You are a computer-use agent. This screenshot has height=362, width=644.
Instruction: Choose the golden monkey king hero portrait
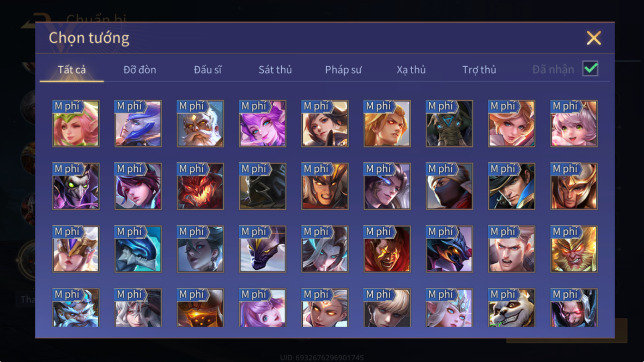coord(574,249)
